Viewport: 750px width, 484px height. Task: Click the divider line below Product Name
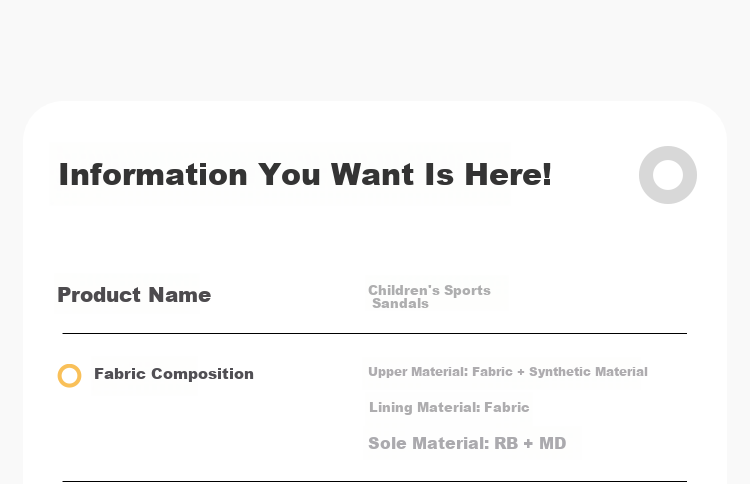click(375, 333)
